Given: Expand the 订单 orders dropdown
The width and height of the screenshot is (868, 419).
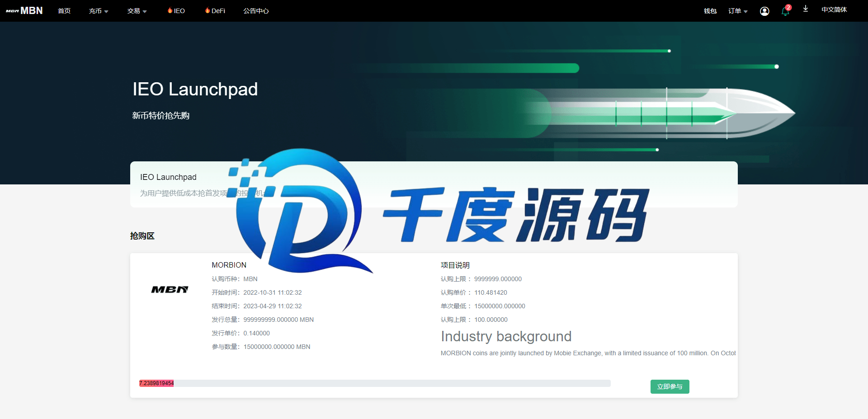Looking at the screenshot, I should [738, 11].
